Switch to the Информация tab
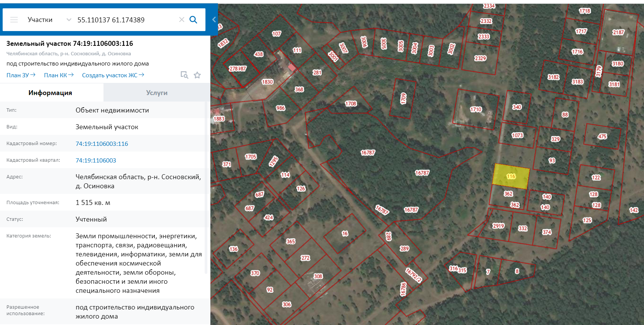 (x=52, y=93)
